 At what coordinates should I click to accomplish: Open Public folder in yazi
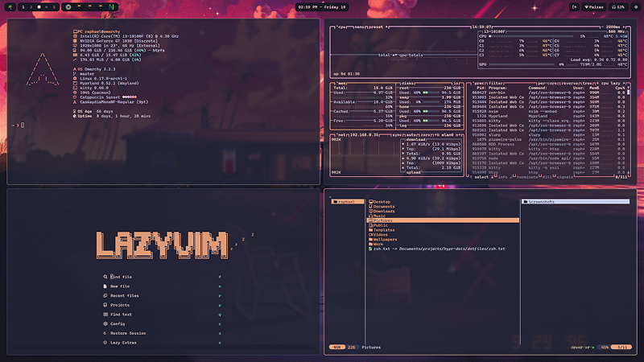[x=378, y=225]
